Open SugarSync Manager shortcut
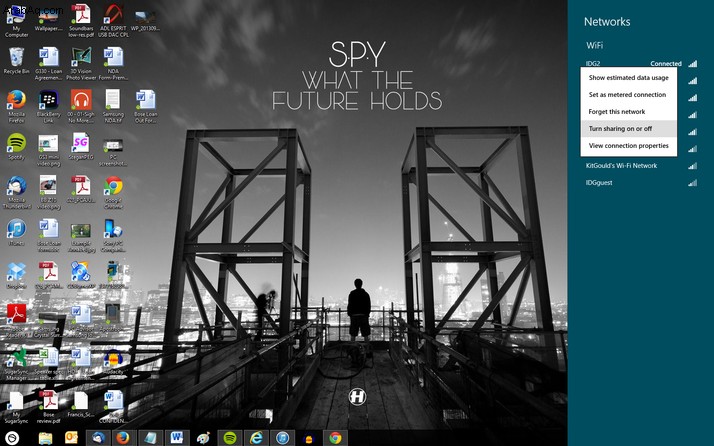714x446 pixels. pos(16,364)
